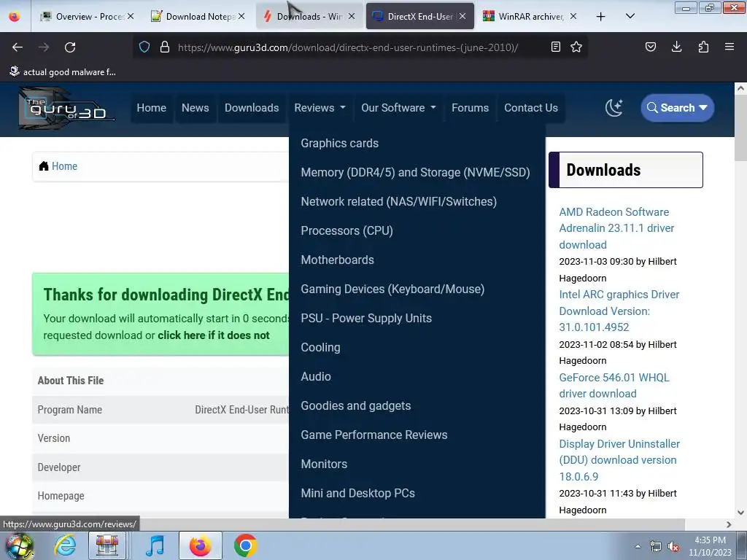This screenshot has width=747, height=560.
Task: Choose Monitors in Reviews menu
Action: click(x=324, y=464)
